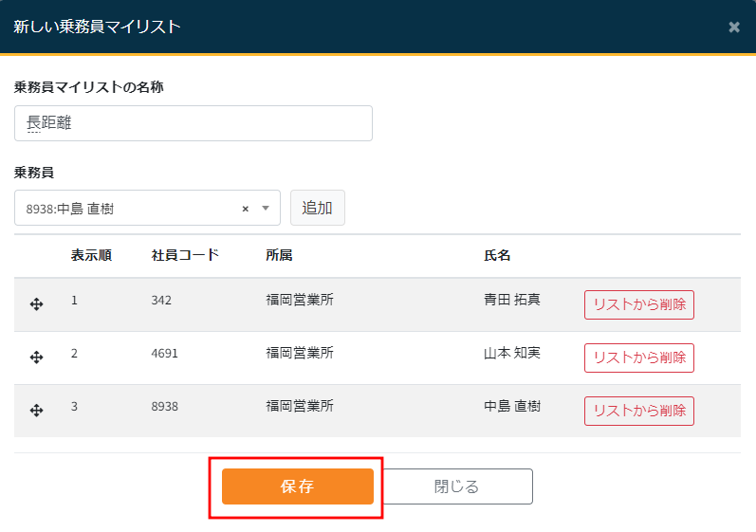Remove 青田 拓真 using リストから削除
This screenshot has width=756, height=532.
click(x=638, y=304)
